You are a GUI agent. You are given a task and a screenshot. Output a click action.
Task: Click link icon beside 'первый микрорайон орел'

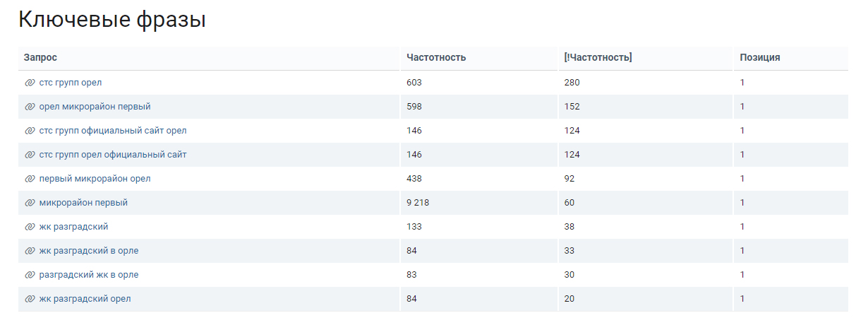(30, 179)
